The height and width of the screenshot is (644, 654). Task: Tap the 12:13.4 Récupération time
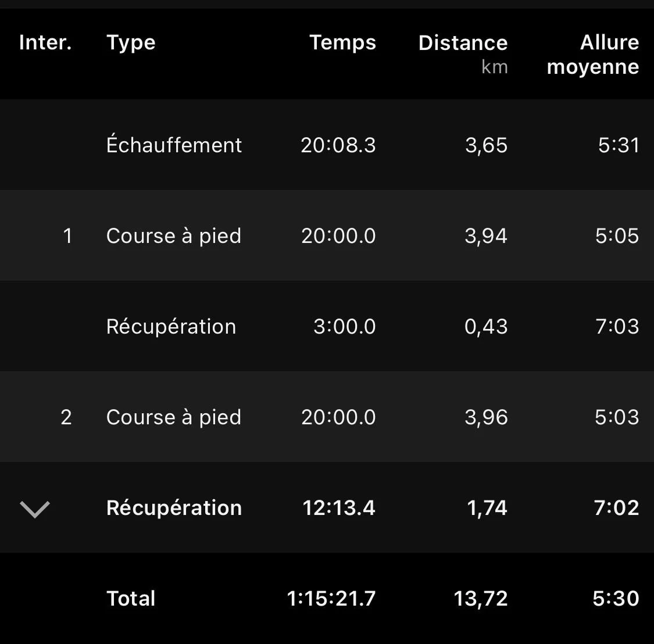click(x=339, y=508)
